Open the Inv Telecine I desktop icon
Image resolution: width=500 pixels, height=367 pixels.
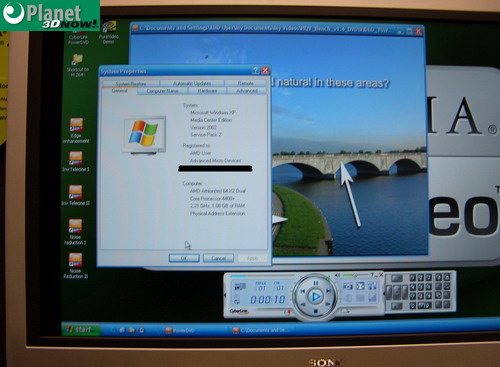(75, 162)
